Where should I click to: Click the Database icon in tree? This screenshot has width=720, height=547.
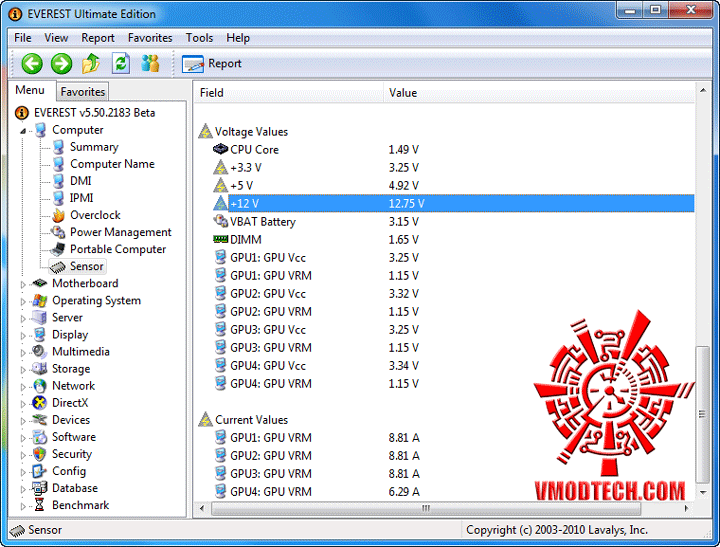click(x=40, y=488)
